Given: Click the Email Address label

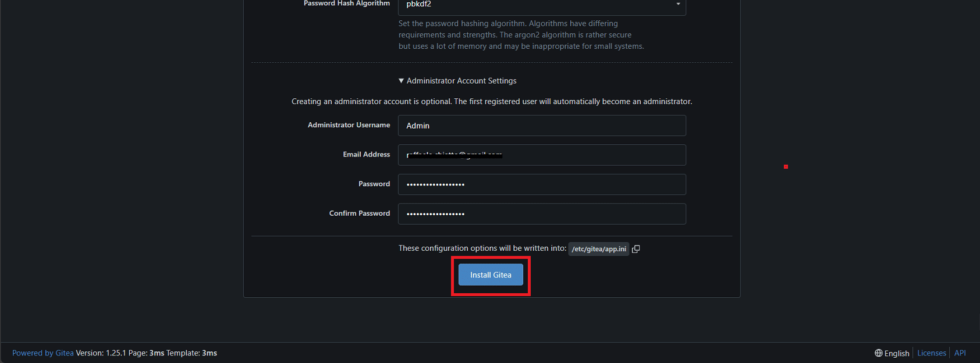Looking at the screenshot, I should point(366,155).
